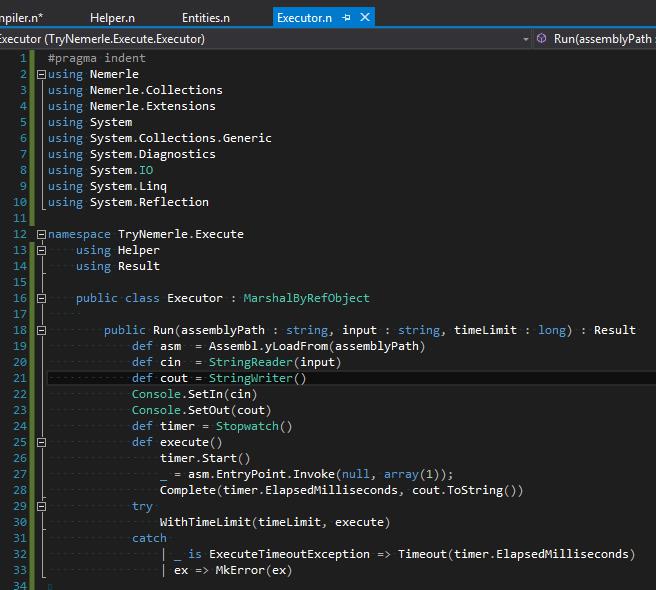Open the class navigation dropdown arrow
656x590 pixels.
[526, 39]
